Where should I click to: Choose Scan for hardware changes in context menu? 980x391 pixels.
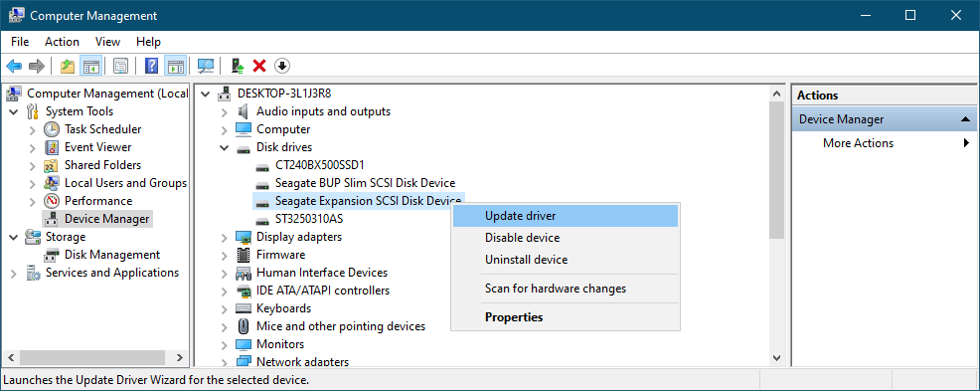565,289
